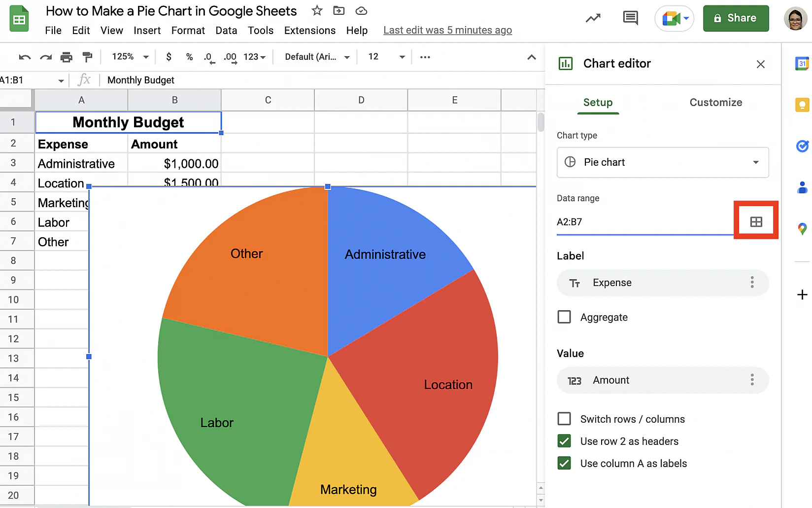Open the data range selection grid icon
Image resolution: width=812 pixels, height=508 pixels.
(x=756, y=220)
